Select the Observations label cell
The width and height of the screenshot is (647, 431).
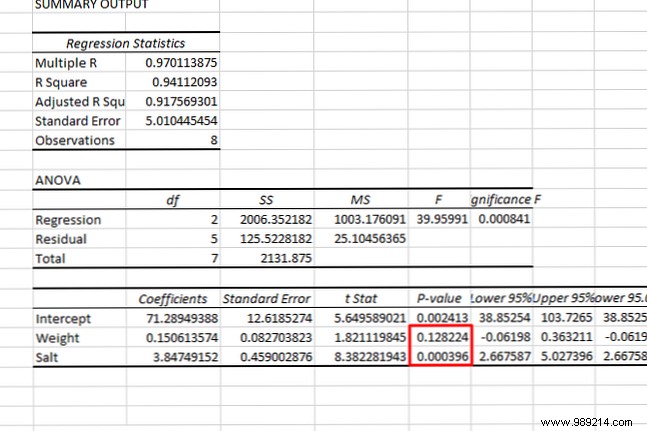(75, 141)
